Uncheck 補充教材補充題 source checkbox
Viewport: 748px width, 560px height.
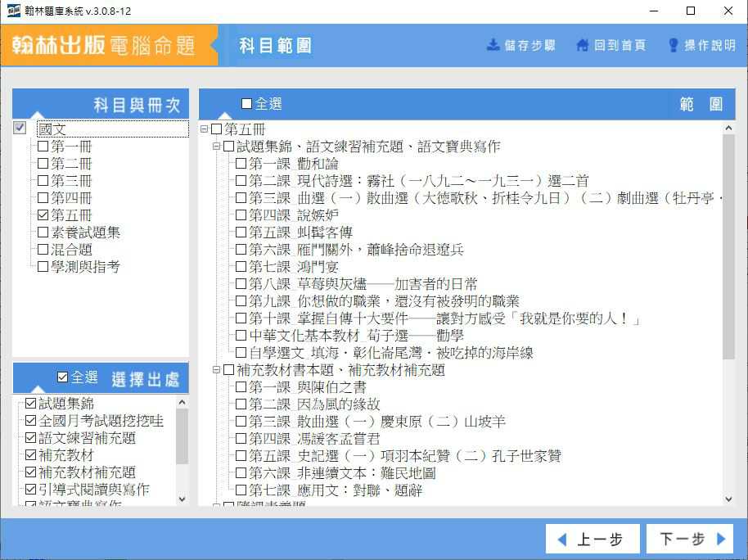[30, 472]
